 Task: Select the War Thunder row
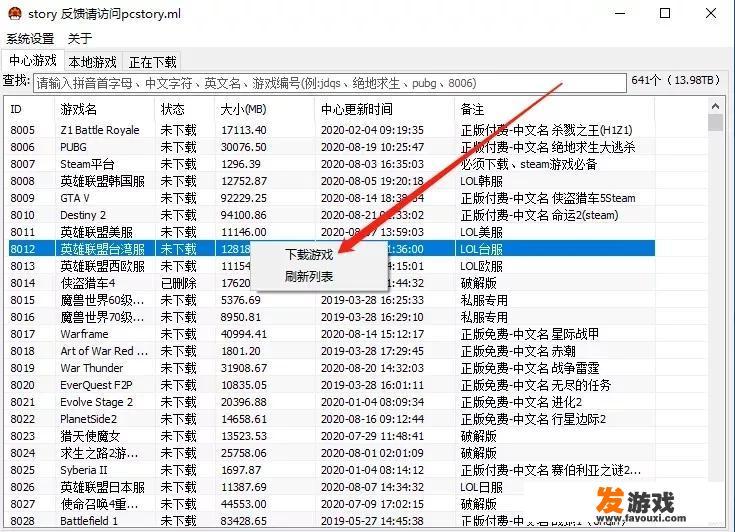point(331,368)
